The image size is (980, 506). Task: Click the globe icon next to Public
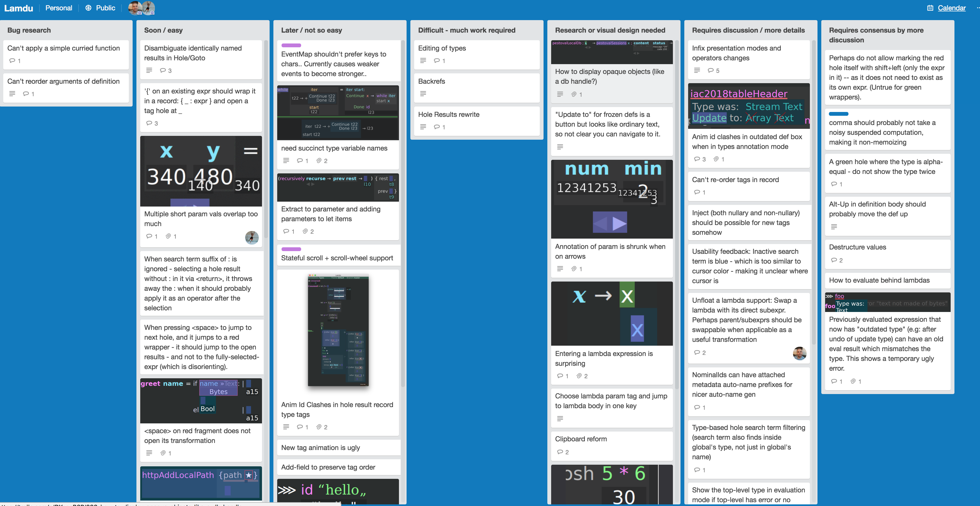click(x=88, y=8)
